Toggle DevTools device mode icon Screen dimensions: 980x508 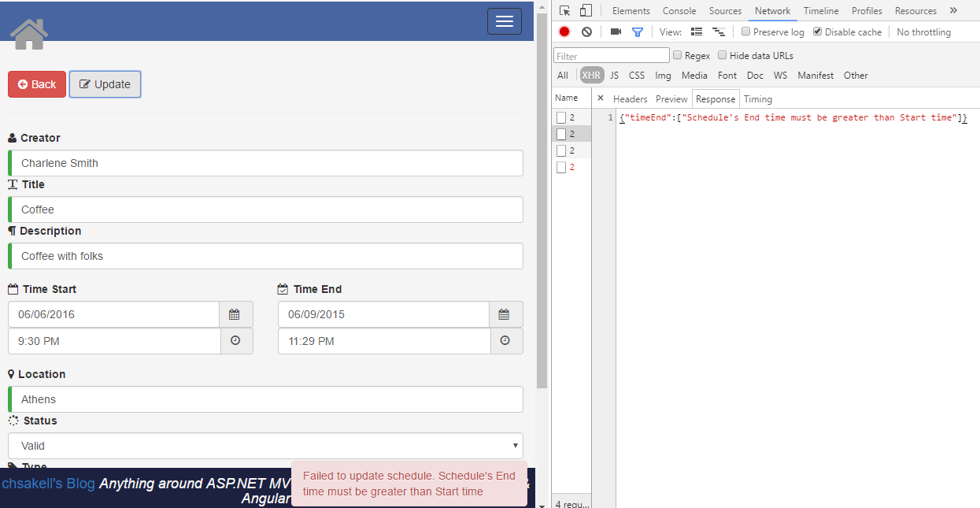586,10
